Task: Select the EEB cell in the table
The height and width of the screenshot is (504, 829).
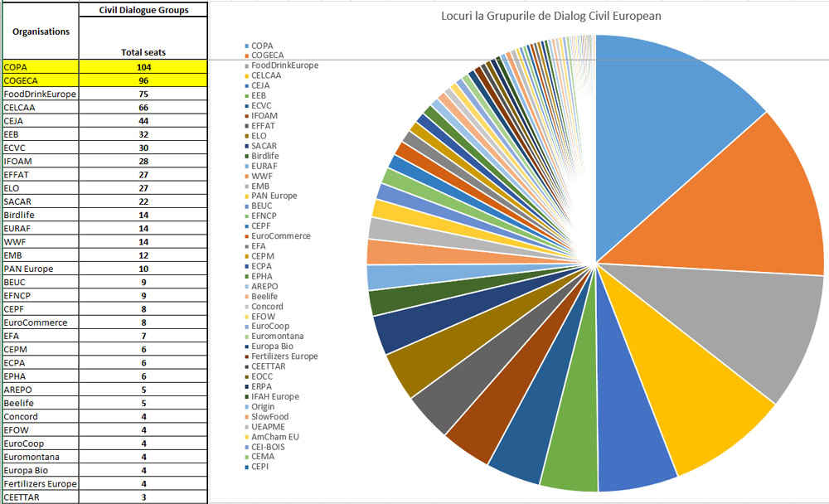Action: click(x=41, y=134)
